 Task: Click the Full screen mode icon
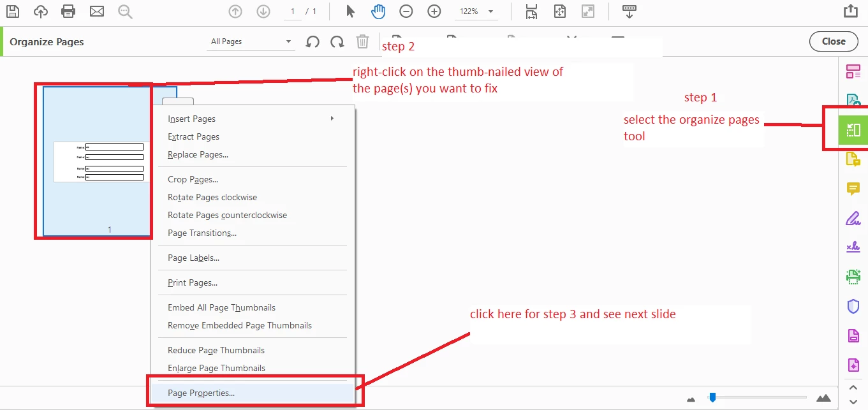tap(588, 11)
